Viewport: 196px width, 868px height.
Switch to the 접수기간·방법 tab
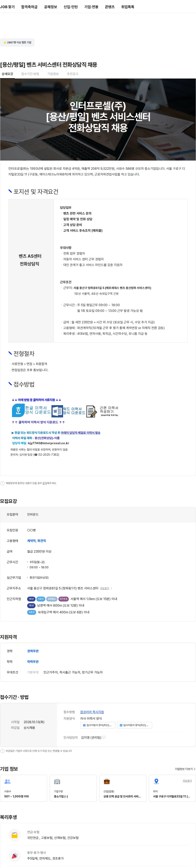(x=30, y=74)
